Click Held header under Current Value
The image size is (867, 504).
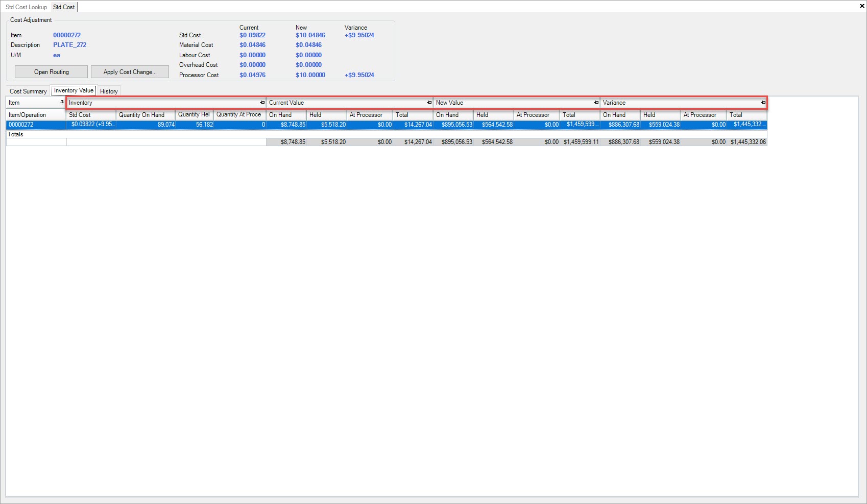(327, 115)
